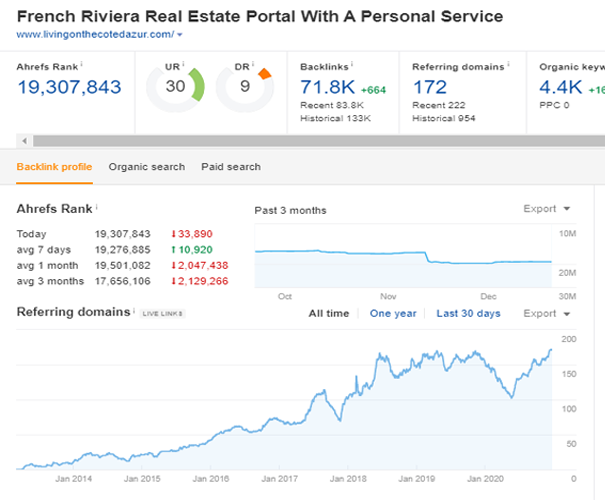This screenshot has height=500, width=605.
Task: Click Jan 2018 marker on referring domains chart
Action: point(348,479)
